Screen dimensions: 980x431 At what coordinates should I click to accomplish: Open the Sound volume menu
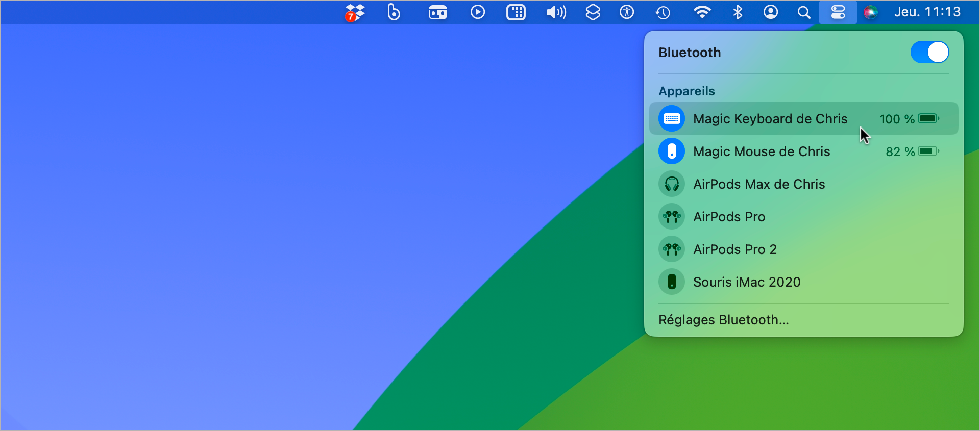tap(556, 12)
